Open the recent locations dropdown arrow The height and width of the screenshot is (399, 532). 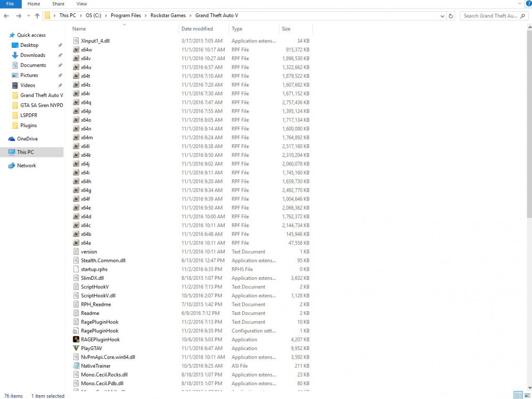(29, 15)
